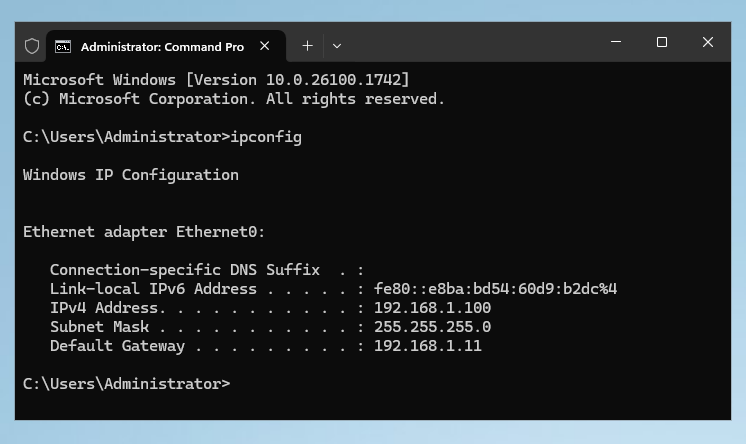Select the Administrator: Command Prompt tab title
The width and height of the screenshot is (746, 444).
tap(162, 46)
